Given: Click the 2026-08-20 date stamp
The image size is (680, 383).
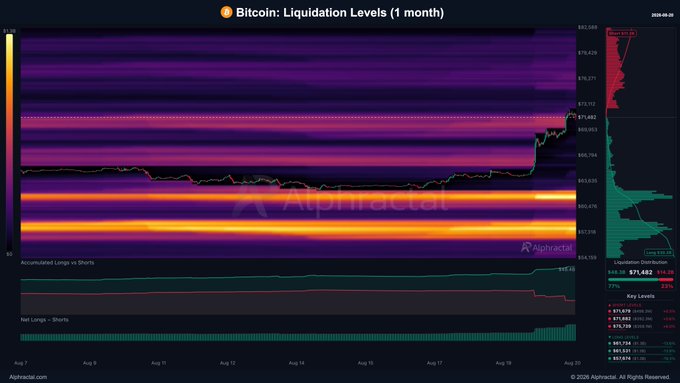Looking at the screenshot, I should pyautogui.click(x=662, y=15).
